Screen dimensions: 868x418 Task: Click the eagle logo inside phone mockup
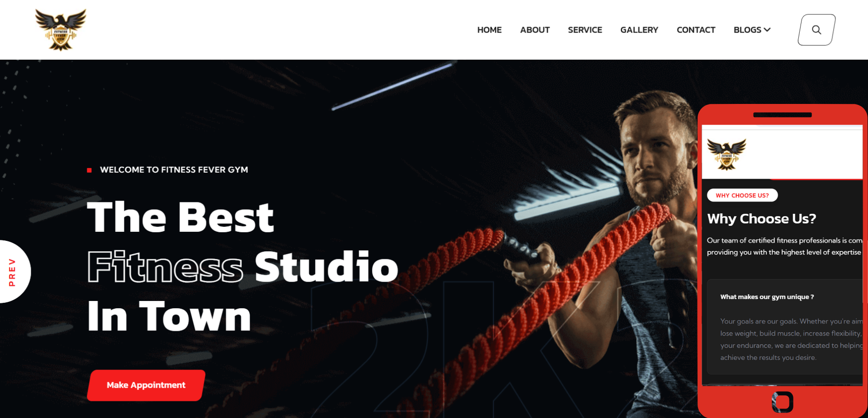click(726, 154)
